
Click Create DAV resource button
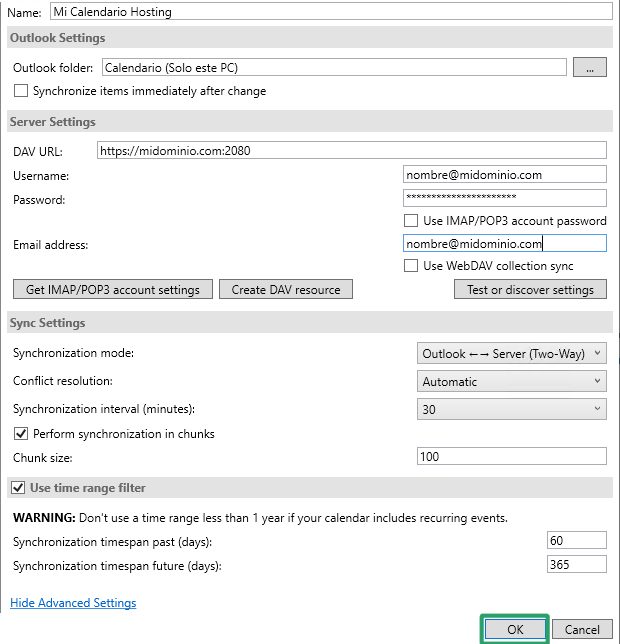pos(285,290)
